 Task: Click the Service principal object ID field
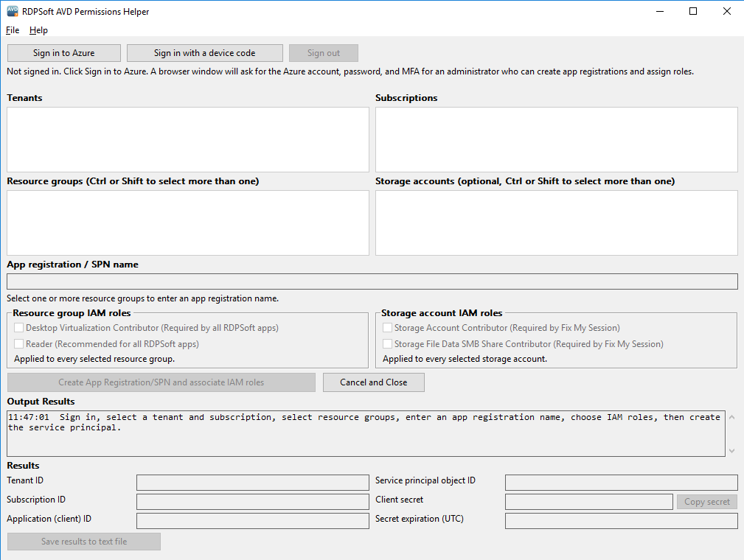pos(622,483)
